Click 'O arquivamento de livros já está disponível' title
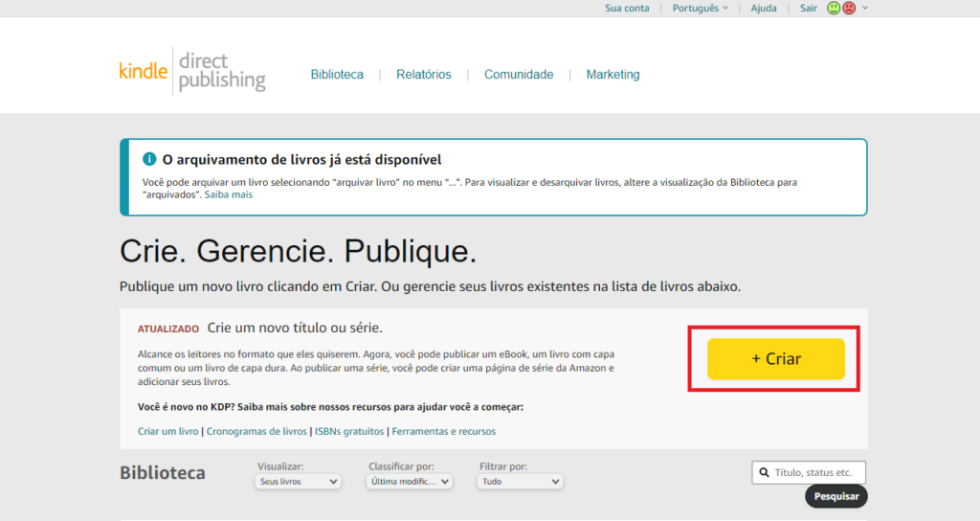This screenshot has height=521, width=980. [x=301, y=160]
